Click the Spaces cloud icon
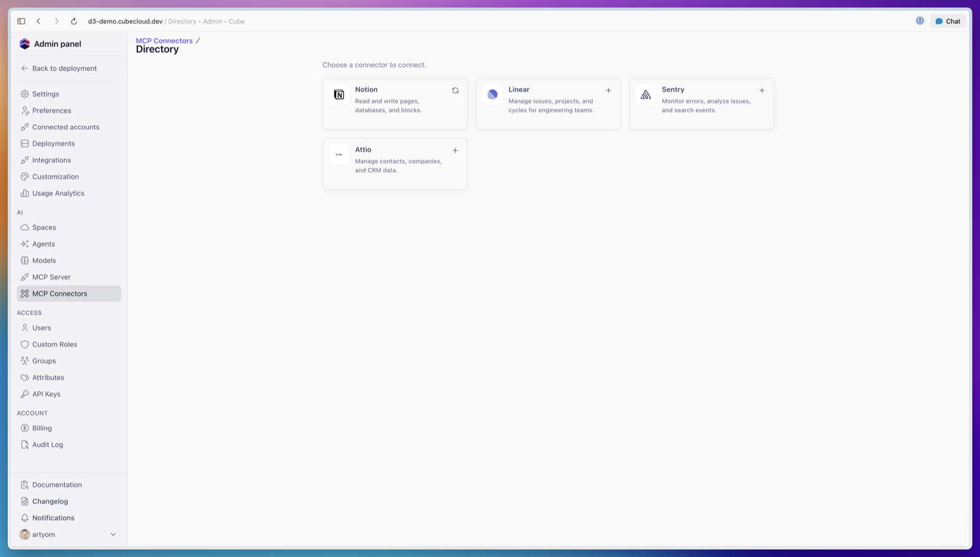This screenshot has height=557, width=980. (24, 228)
